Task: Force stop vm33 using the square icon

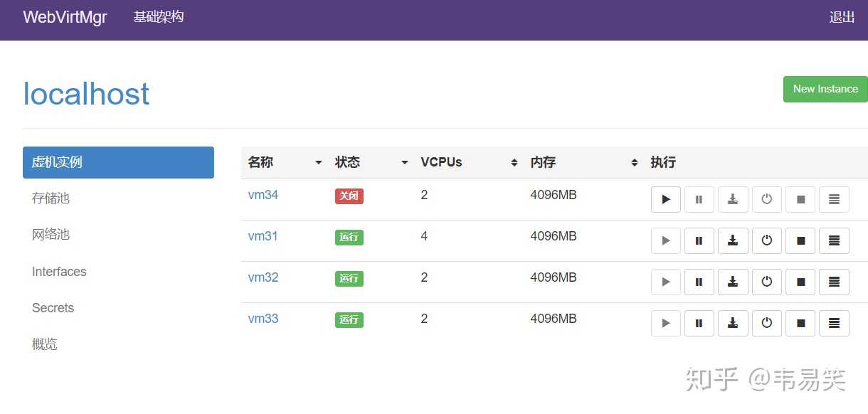Action: click(x=800, y=324)
